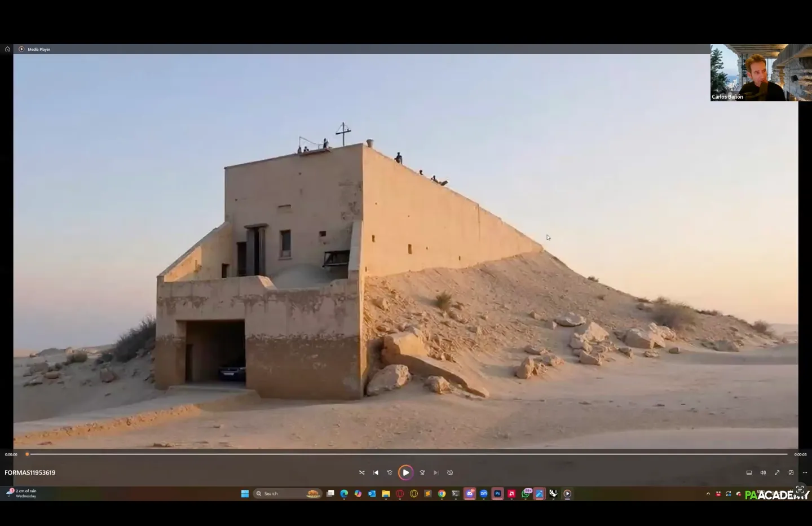The image size is (812, 526).
Task: Toggle the repeat option in the player
Action: [450, 473]
